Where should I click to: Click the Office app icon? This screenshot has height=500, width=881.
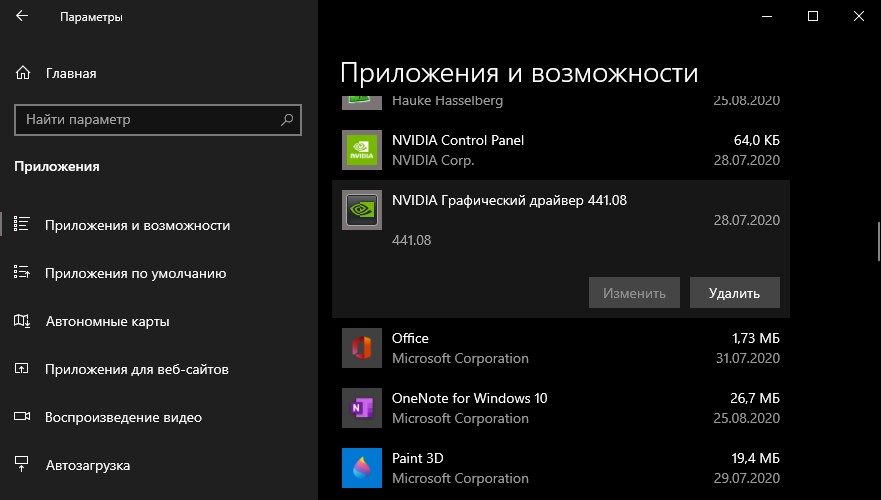point(362,348)
